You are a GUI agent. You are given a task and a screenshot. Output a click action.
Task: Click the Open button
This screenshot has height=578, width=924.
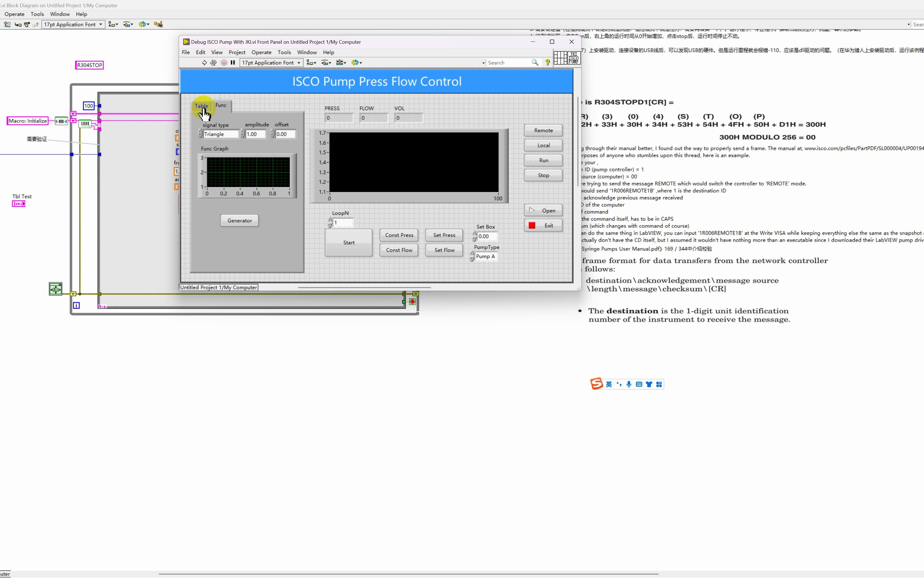click(x=543, y=210)
